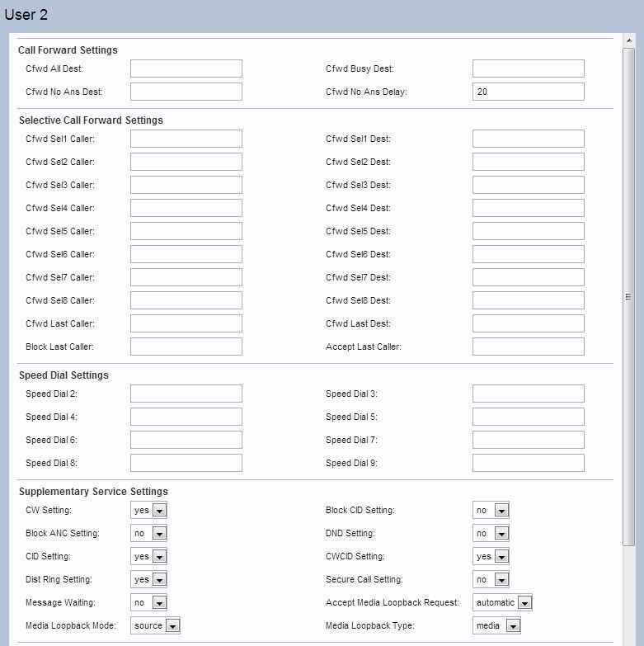Image resolution: width=644 pixels, height=646 pixels.
Task: Open the CID Setting dropdown
Action: tap(149, 557)
